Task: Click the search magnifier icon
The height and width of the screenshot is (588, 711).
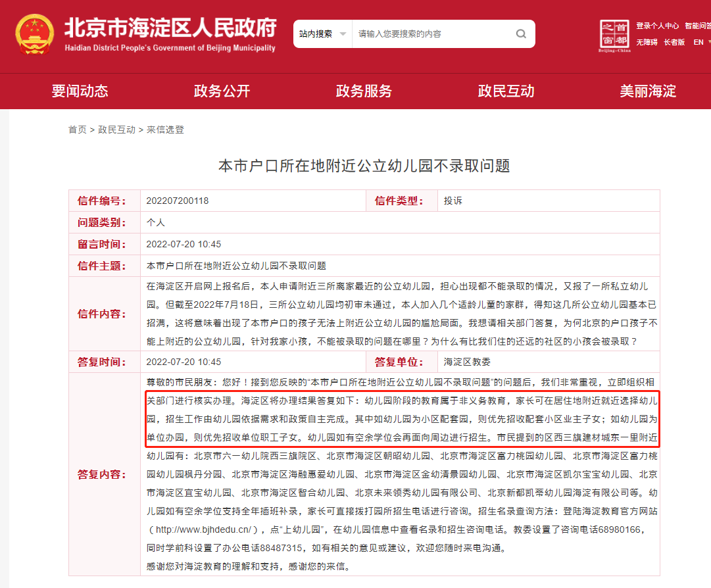Action: point(521,34)
